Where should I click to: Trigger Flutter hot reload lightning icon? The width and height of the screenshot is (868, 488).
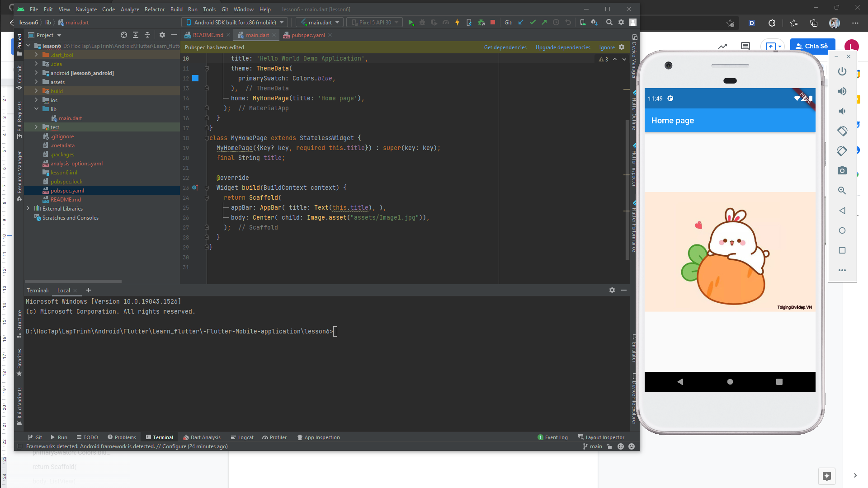click(457, 22)
